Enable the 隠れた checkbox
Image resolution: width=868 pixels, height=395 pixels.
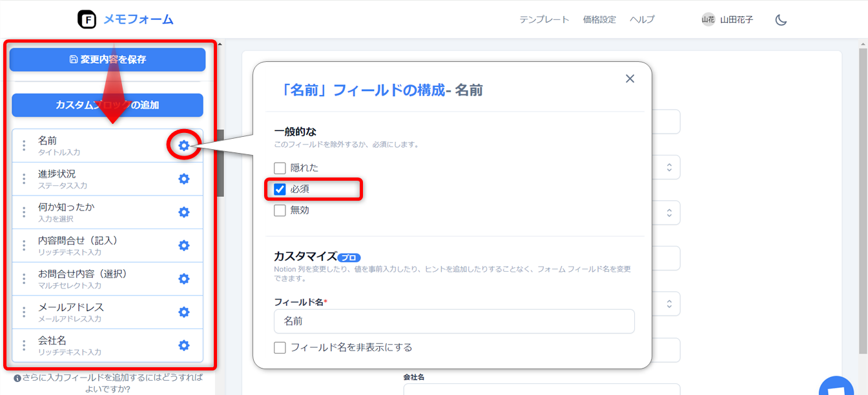pos(280,168)
